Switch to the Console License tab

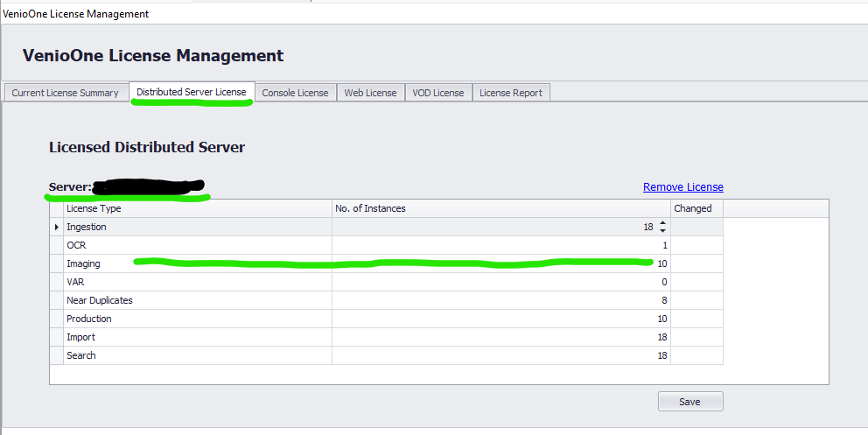click(295, 93)
